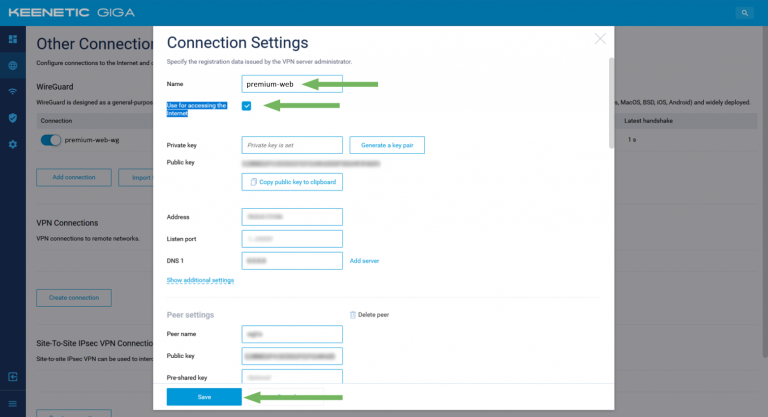The height and width of the screenshot is (417, 768).
Task: Uncheck Use for accessing the Internet
Action: click(x=246, y=106)
